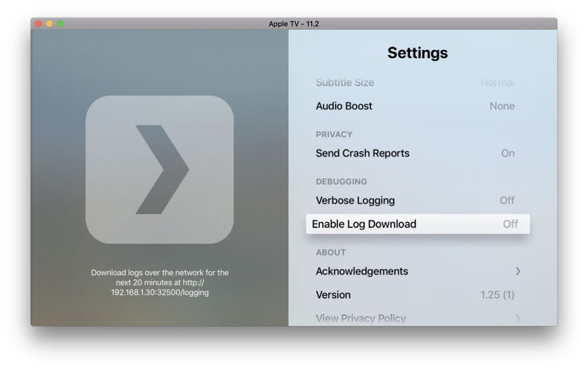
Task: Click the Apple TV - 11.2 window title
Action: (x=293, y=24)
